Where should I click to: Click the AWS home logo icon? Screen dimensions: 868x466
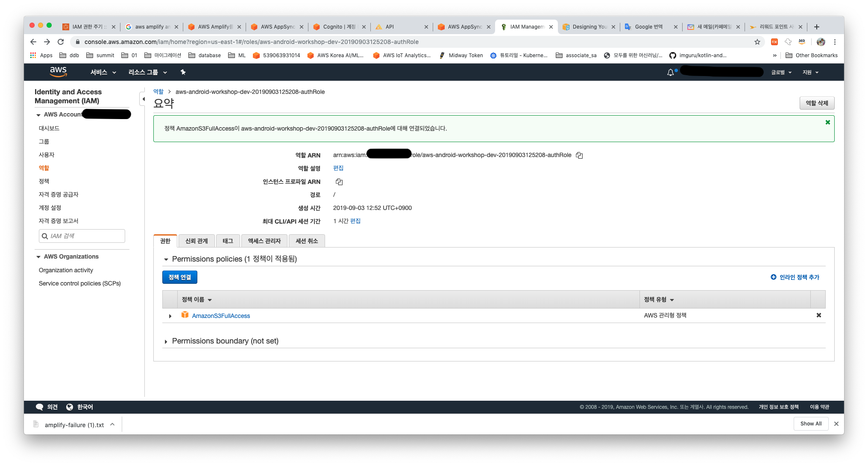pos(57,72)
